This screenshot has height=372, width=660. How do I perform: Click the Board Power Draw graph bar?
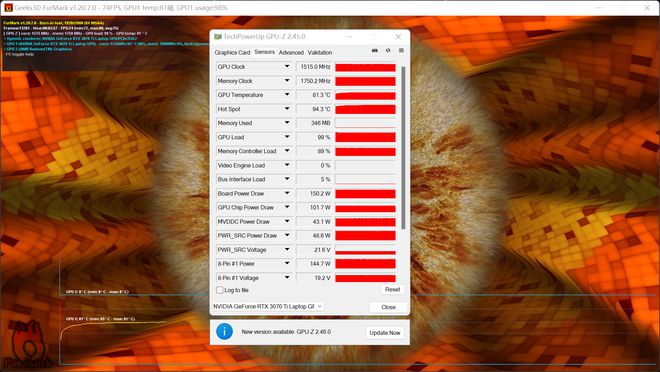point(365,194)
